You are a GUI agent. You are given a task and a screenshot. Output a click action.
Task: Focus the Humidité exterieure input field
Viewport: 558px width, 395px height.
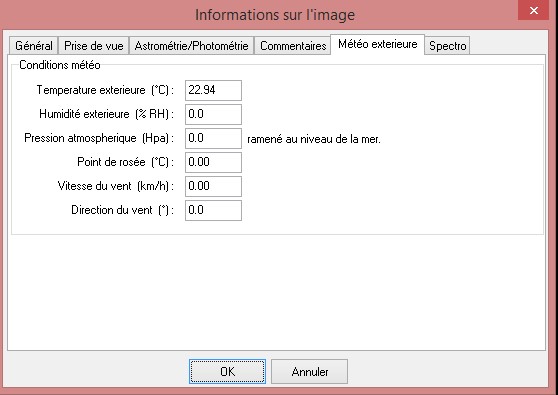pyautogui.click(x=213, y=114)
